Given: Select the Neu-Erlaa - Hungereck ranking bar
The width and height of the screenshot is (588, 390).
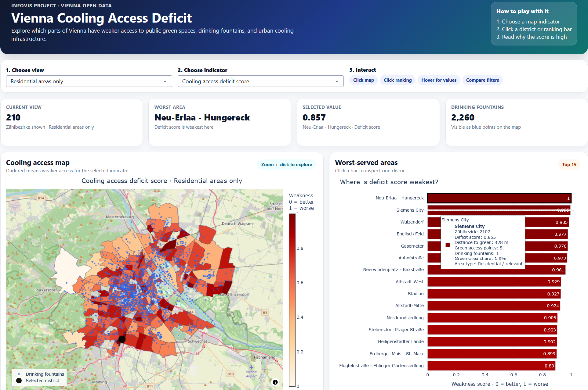Looking at the screenshot, I should click(x=499, y=198).
